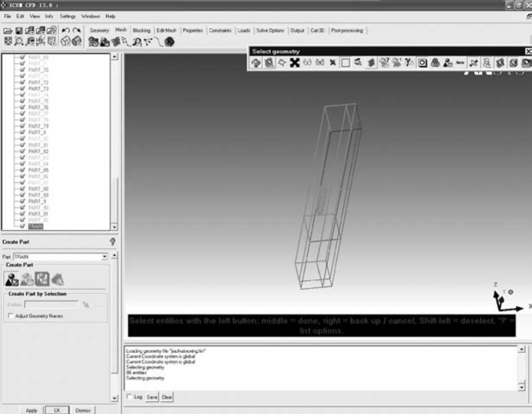Image resolution: width=532 pixels, height=414 pixels.
Task: Click the Dismiss button
Action: (x=83, y=410)
